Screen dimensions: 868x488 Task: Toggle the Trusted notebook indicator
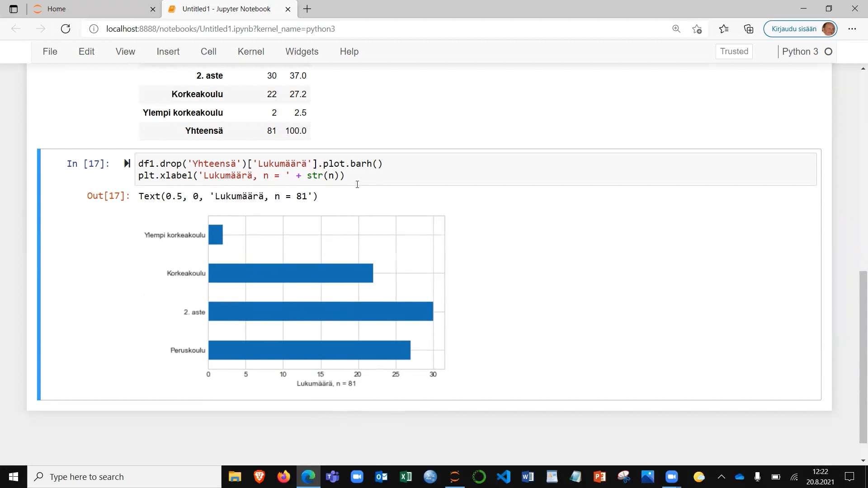(x=734, y=52)
